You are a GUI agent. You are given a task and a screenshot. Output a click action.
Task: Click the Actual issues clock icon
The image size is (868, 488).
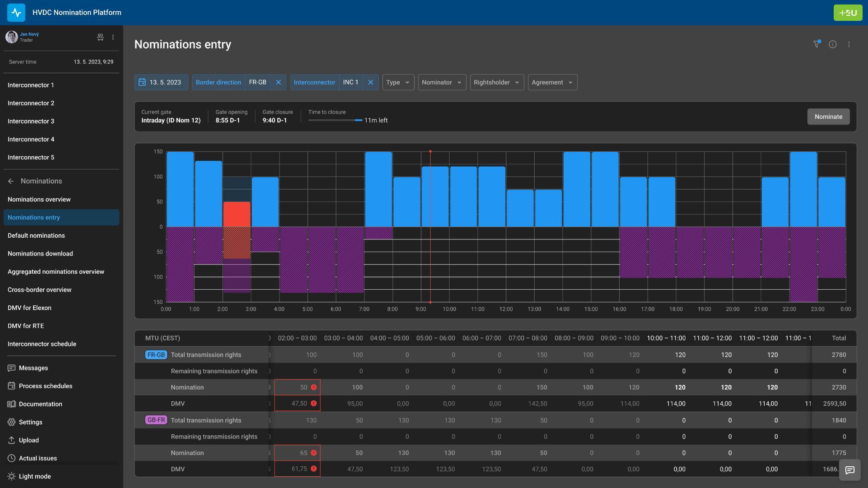point(12,458)
